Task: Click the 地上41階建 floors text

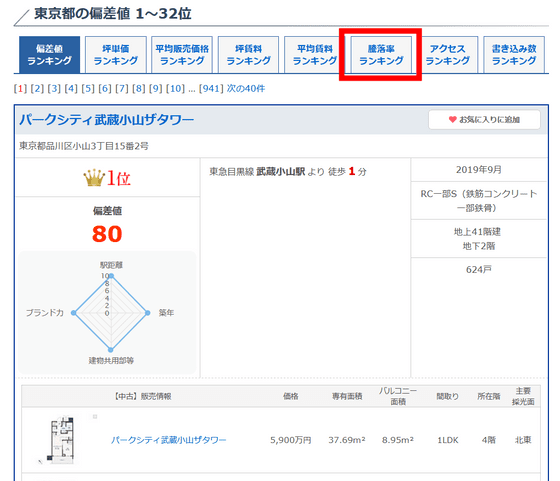Action: coord(477,232)
